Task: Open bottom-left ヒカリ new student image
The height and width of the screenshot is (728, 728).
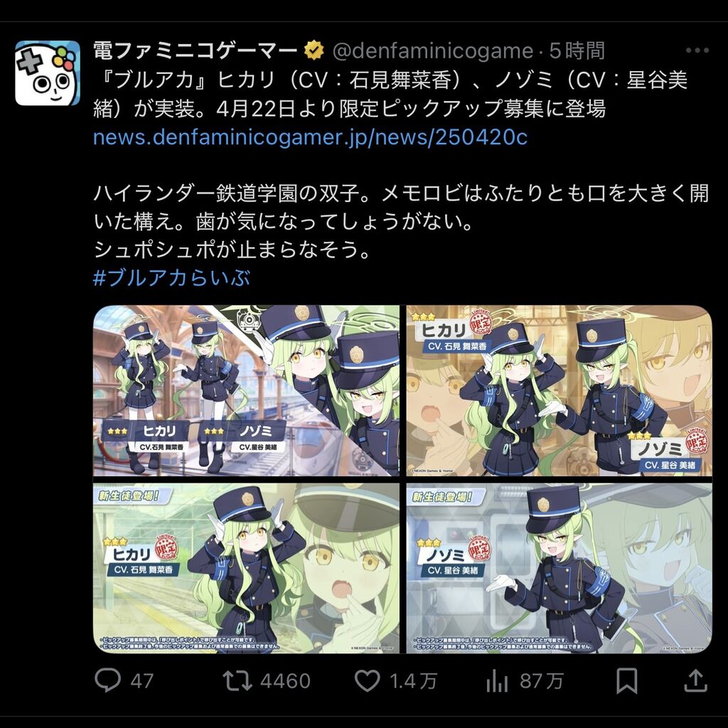Action: click(x=246, y=568)
